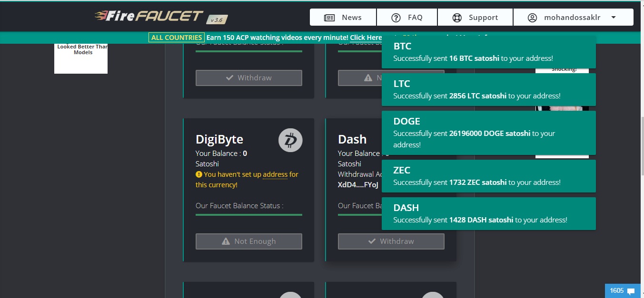The image size is (644, 298).
Task: Click the ALL COUNTRIES badge
Action: [x=177, y=38]
